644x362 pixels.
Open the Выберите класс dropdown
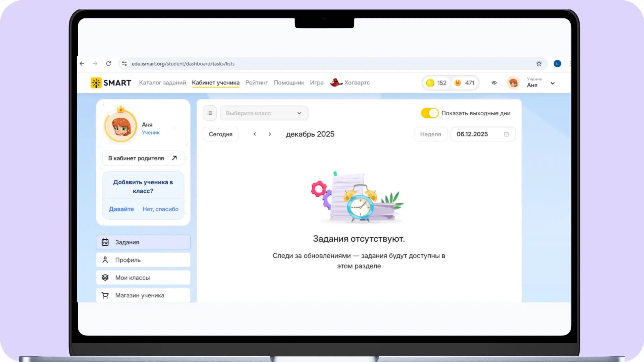(x=264, y=113)
